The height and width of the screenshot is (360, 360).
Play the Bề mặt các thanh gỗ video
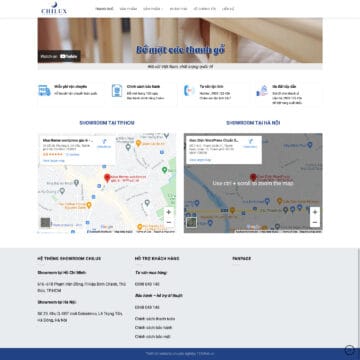[180, 40]
